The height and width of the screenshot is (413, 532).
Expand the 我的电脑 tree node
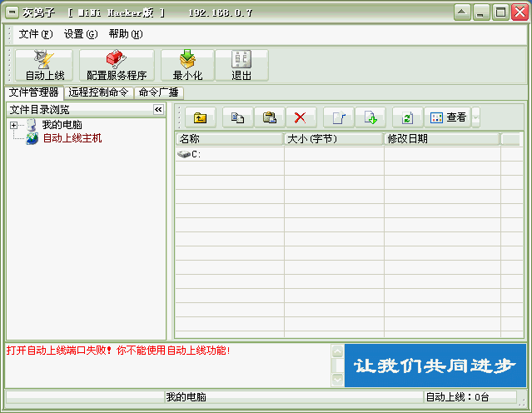point(14,125)
